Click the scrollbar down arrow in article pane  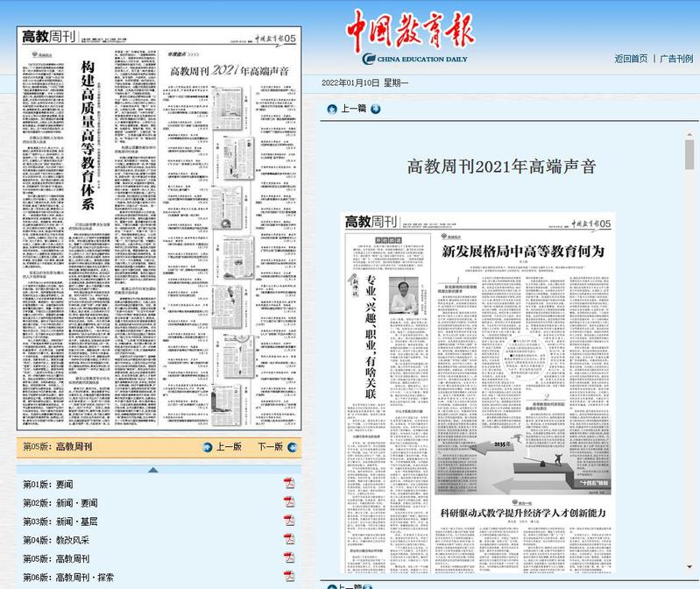tap(689, 567)
